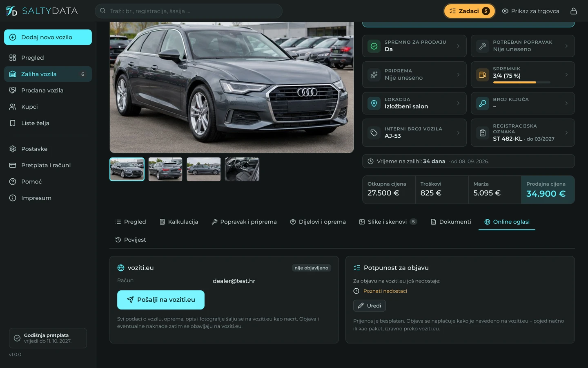588x368 pixels.
Task: Expand the Spremnik card chevron
Action: [x=566, y=75]
